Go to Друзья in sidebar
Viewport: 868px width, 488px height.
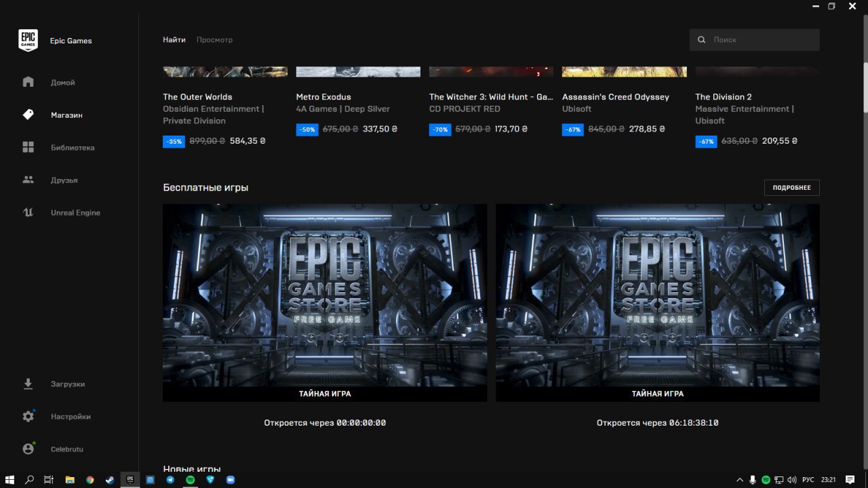(64, 180)
